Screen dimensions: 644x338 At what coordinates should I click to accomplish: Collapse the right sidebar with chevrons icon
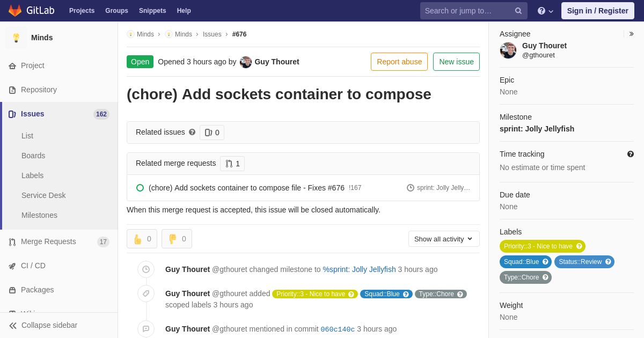click(631, 34)
